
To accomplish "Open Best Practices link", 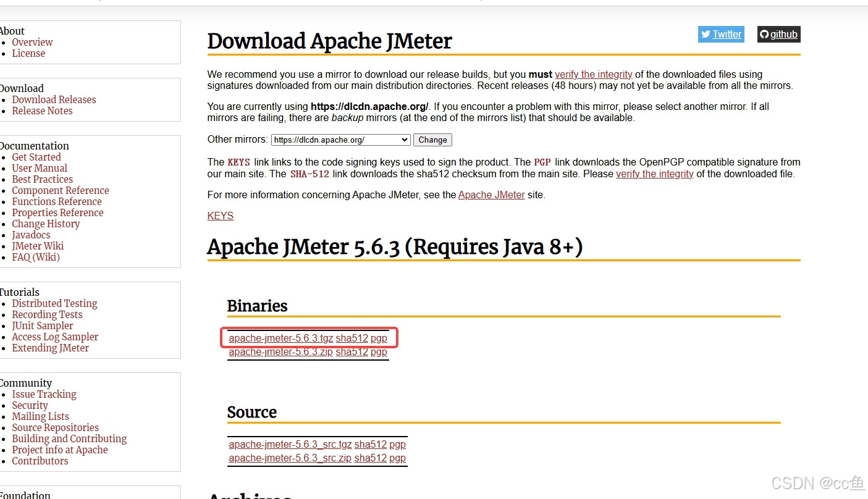I will [42, 180].
